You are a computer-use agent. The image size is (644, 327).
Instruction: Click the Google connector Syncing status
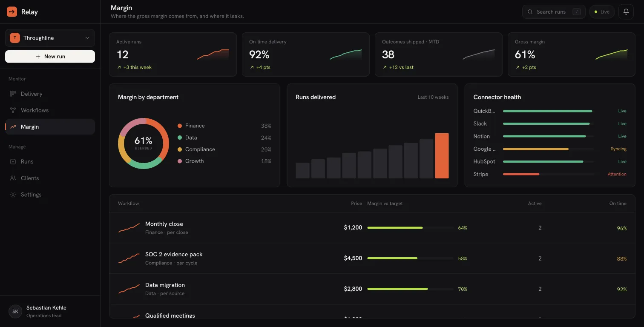(x=618, y=149)
